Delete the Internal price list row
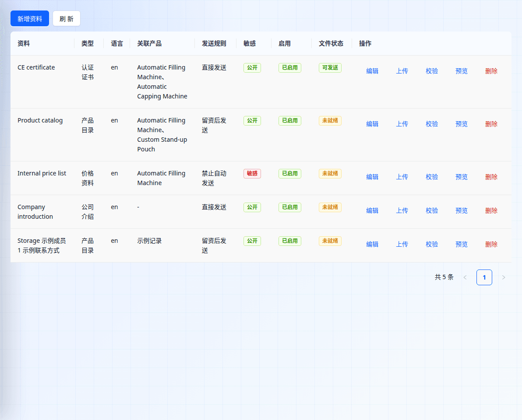522x420 pixels. pos(491,177)
